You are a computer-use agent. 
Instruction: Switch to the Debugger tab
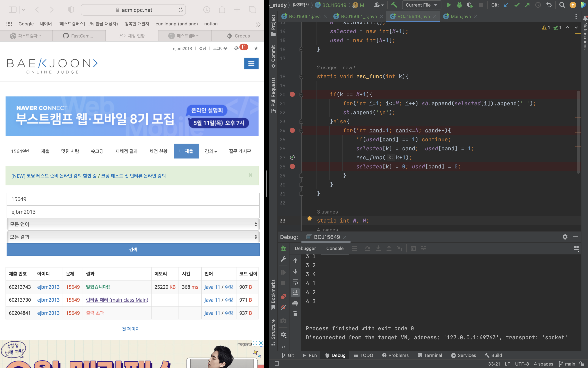[305, 248]
